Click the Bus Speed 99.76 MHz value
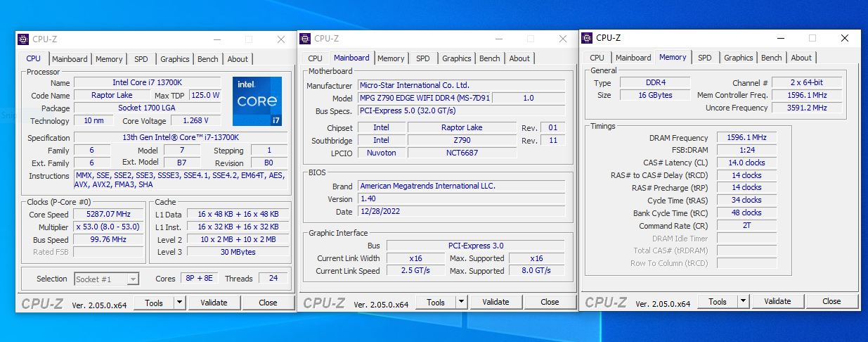The width and height of the screenshot is (868, 342). 109,239
